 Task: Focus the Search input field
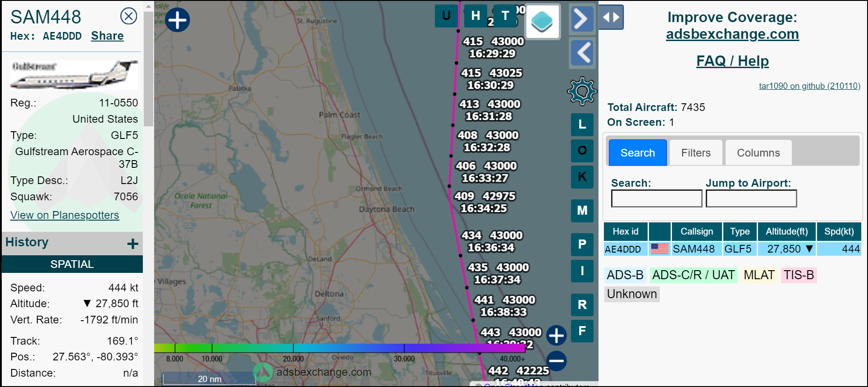click(657, 198)
